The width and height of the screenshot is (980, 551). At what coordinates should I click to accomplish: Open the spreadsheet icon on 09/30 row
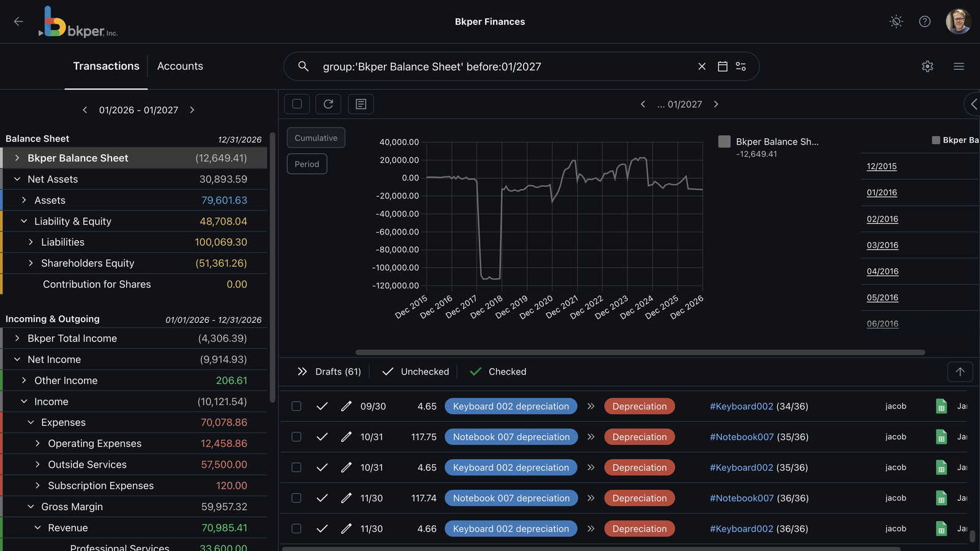coord(941,406)
